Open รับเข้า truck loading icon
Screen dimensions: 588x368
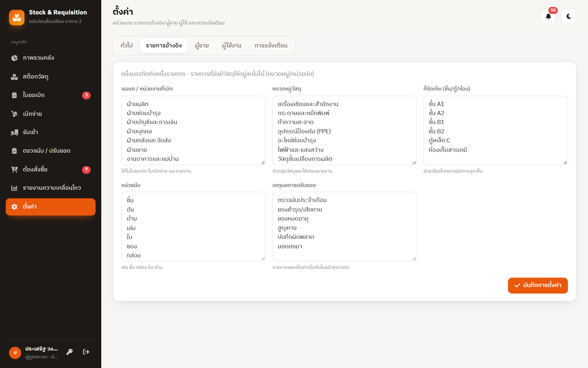[x=14, y=132]
